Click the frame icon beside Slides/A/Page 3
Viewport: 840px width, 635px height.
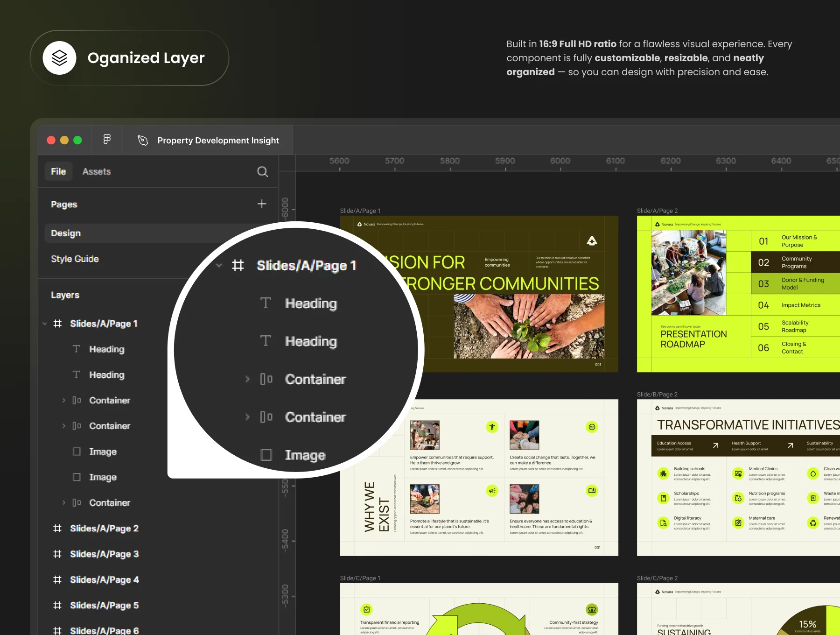click(57, 554)
